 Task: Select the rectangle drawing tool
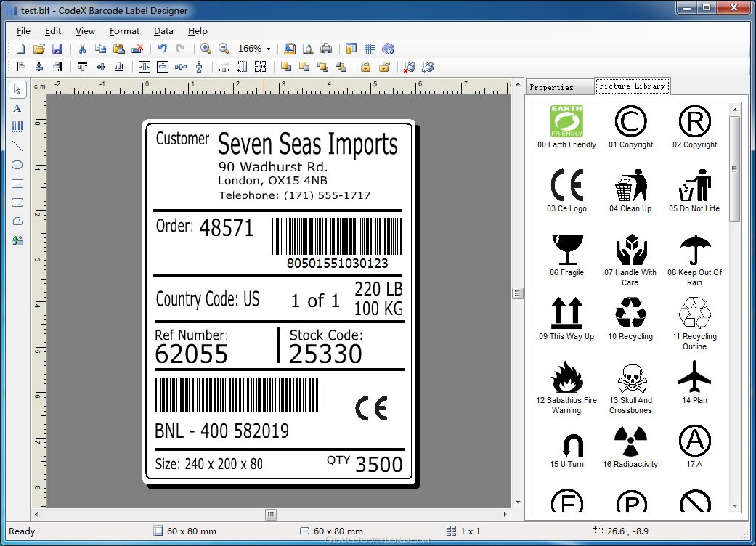pyautogui.click(x=17, y=184)
